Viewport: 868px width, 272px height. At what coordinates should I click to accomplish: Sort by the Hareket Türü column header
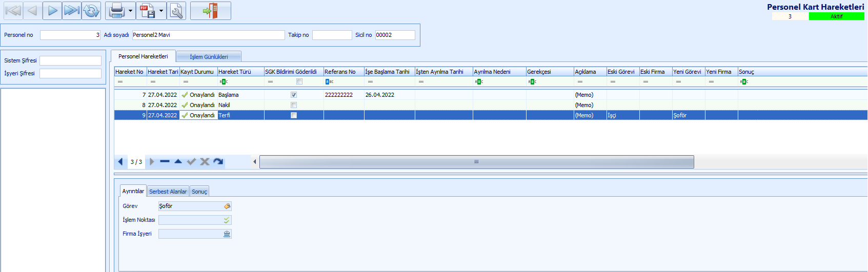coord(240,72)
